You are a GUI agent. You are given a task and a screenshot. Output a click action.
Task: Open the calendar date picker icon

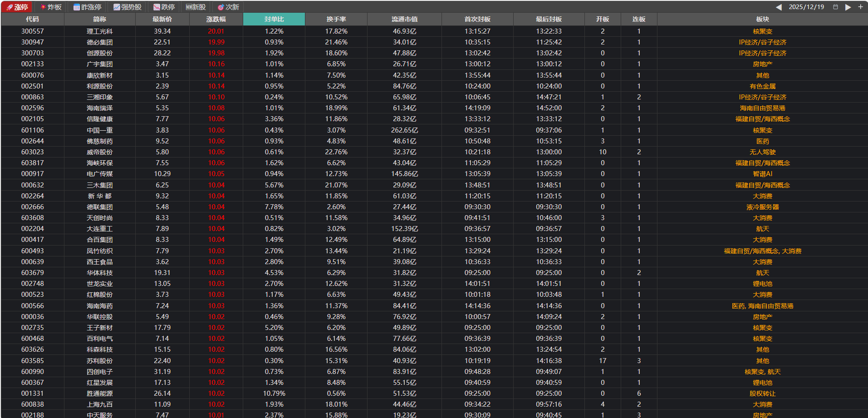(835, 7)
